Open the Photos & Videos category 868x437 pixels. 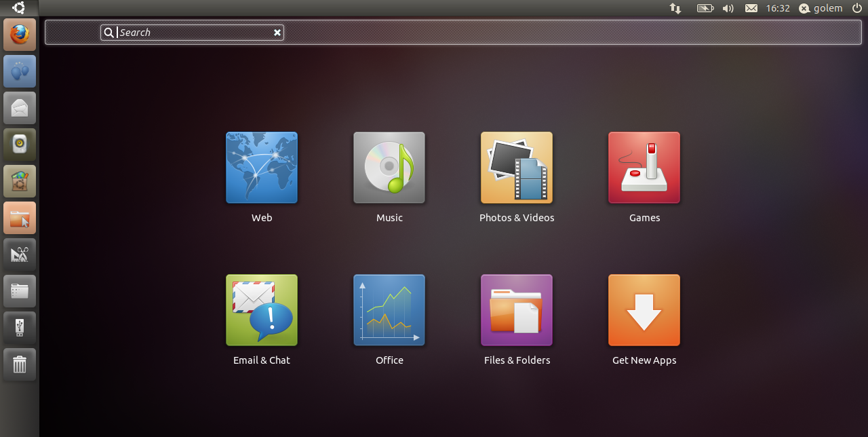click(517, 168)
